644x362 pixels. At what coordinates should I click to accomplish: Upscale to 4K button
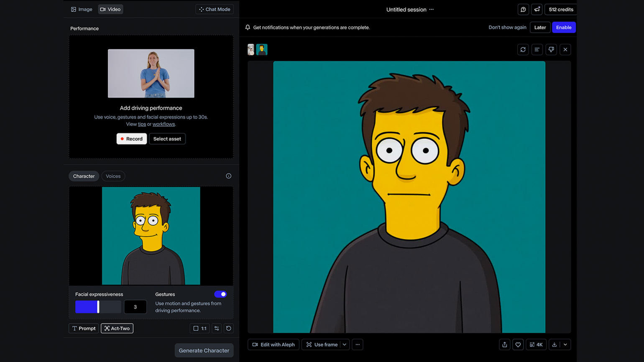pos(536,345)
